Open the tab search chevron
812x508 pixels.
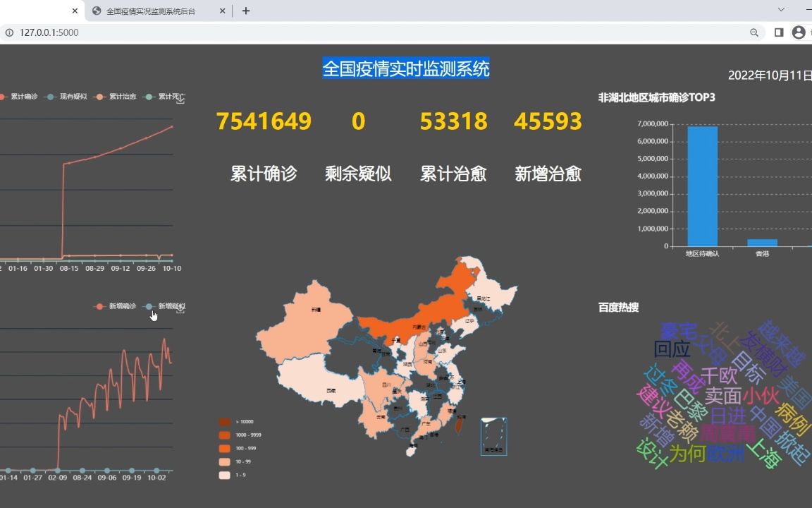pos(781,9)
